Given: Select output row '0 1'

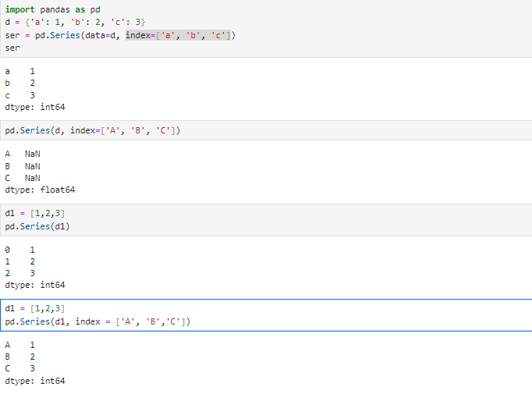Looking at the screenshot, I should click(20, 250).
